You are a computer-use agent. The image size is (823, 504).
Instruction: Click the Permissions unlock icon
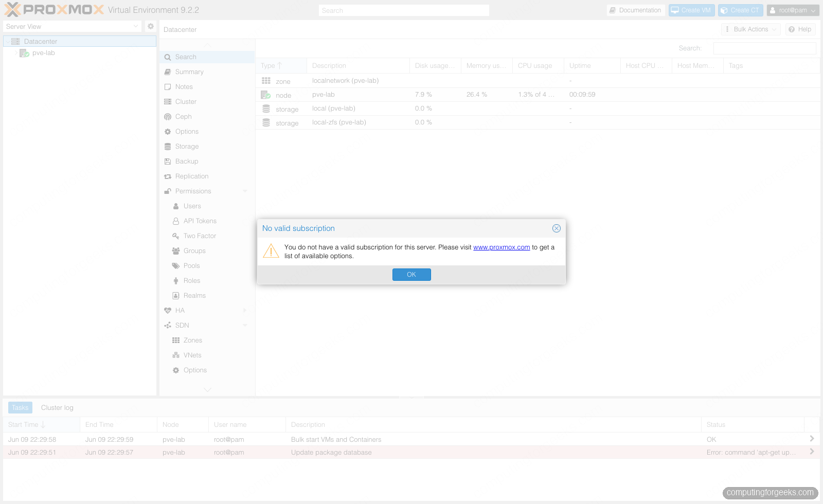[168, 191]
